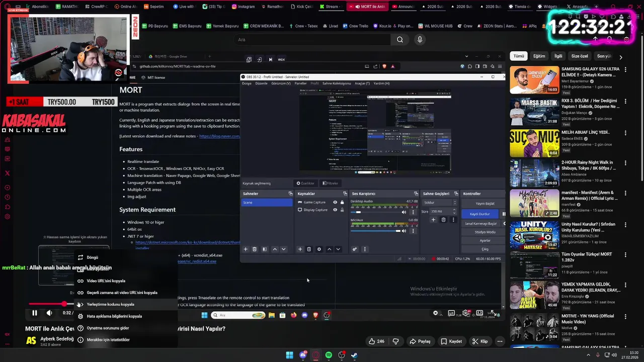644x362 pixels.
Task: Toggle visibility of Display Capture source
Action: [x=335, y=210]
